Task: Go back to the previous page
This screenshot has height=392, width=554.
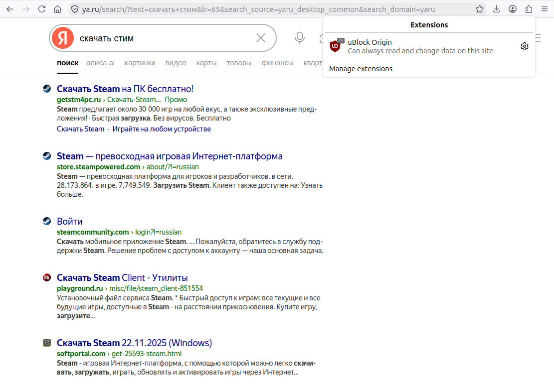Action: (10, 9)
